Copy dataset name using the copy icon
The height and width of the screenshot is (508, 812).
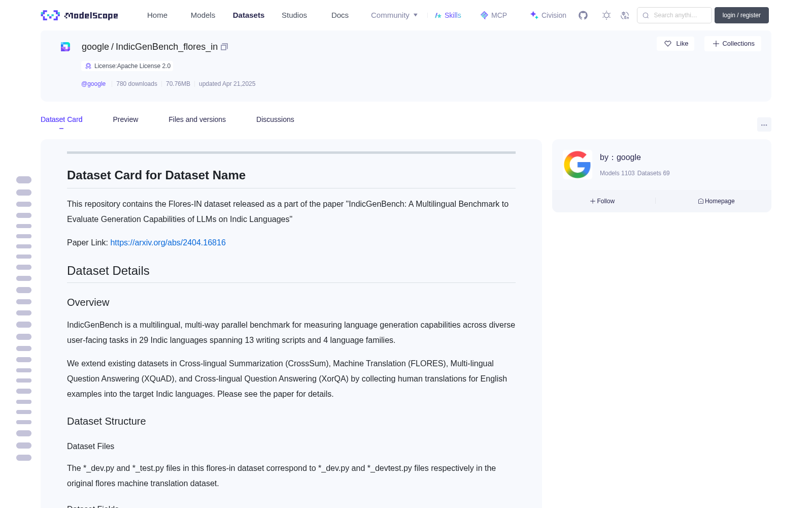224,47
